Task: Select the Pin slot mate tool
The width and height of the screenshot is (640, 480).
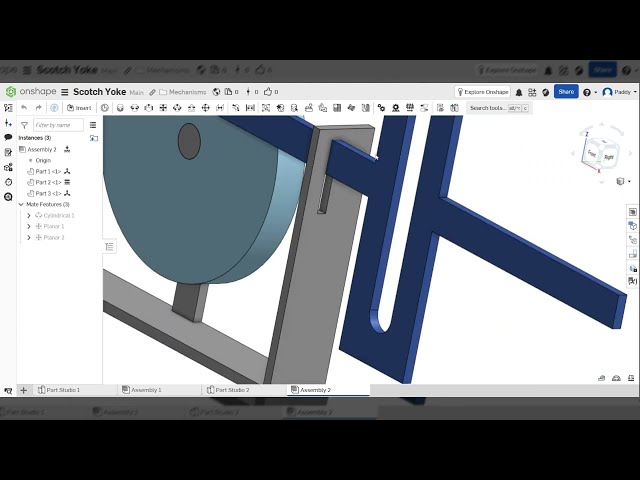Action: (191, 108)
